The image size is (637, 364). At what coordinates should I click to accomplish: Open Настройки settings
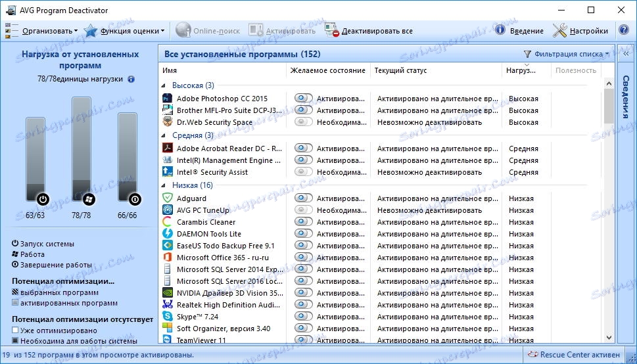[x=580, y=31]
